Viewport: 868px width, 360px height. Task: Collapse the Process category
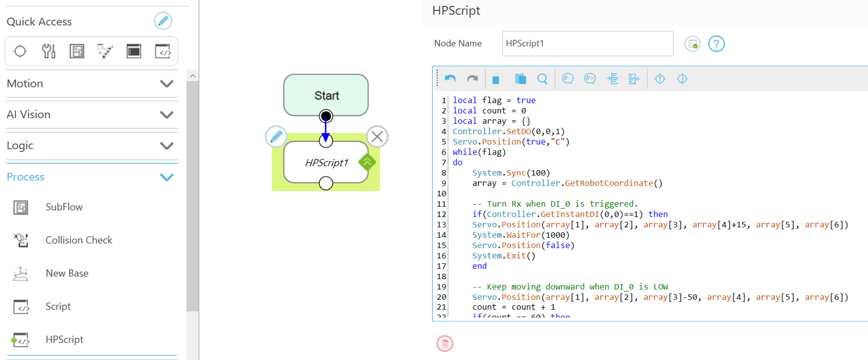(166, 177)
